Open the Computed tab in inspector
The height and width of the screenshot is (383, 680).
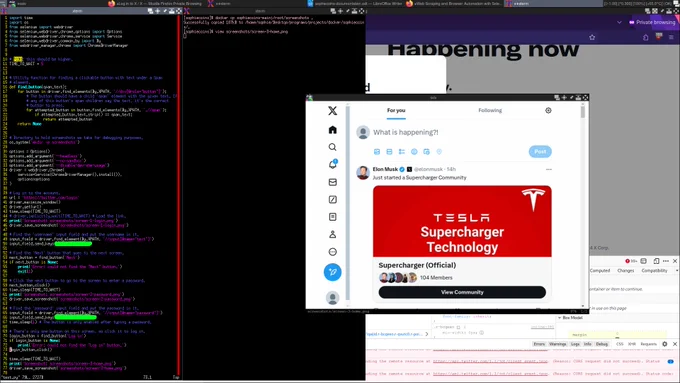click(600, 271)
